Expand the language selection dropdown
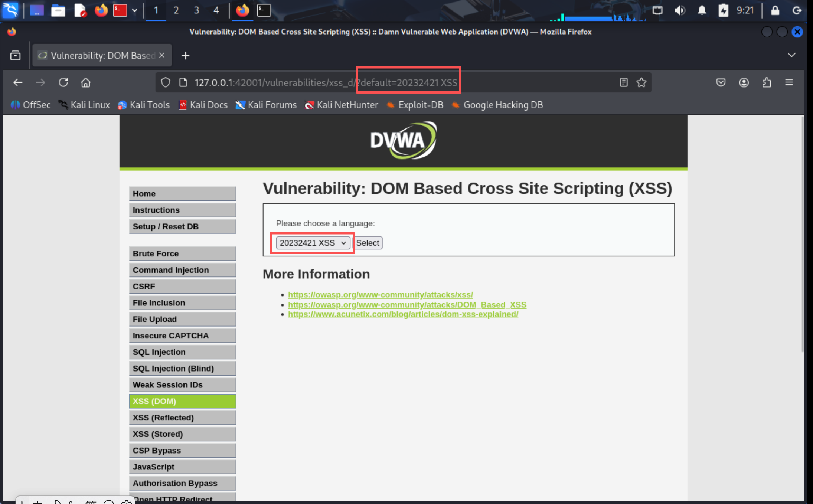Image resolution: width=813 pixels, height=504 pixels. click(313, 243)
